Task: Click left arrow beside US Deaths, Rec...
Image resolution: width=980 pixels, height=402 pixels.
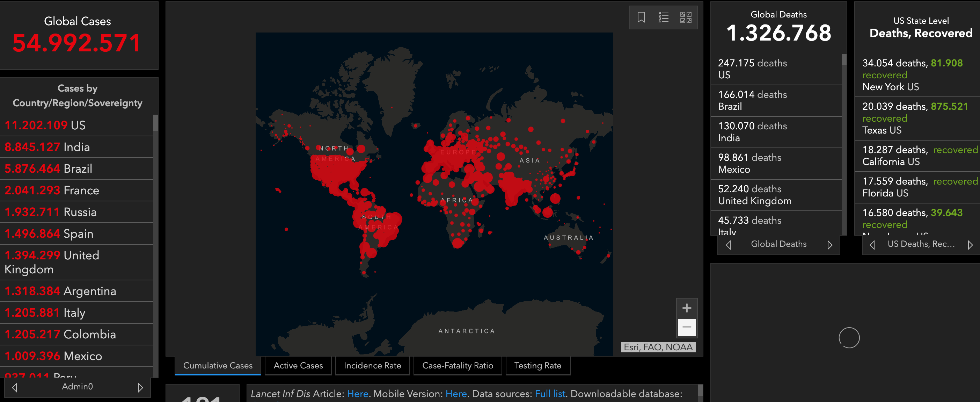Action: 872,245
